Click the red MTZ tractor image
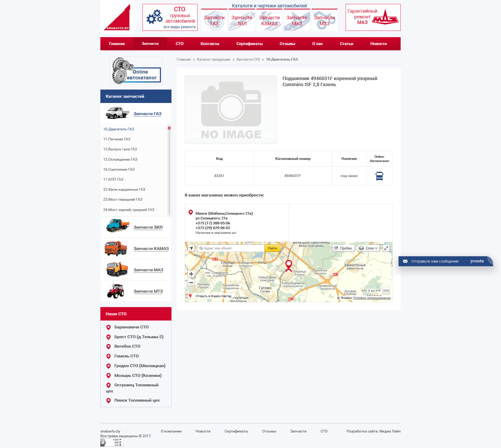The width and height of the screenshot is (501, 448). (116, 291)
